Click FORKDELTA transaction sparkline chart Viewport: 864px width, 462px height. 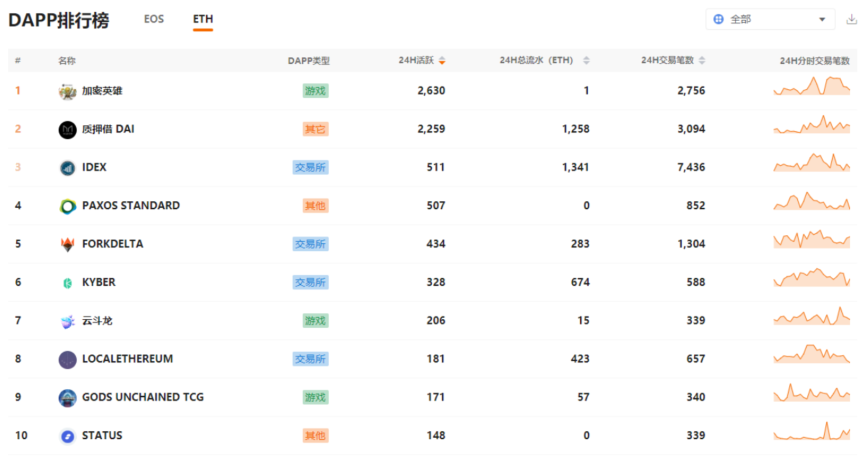pos(812,239)
